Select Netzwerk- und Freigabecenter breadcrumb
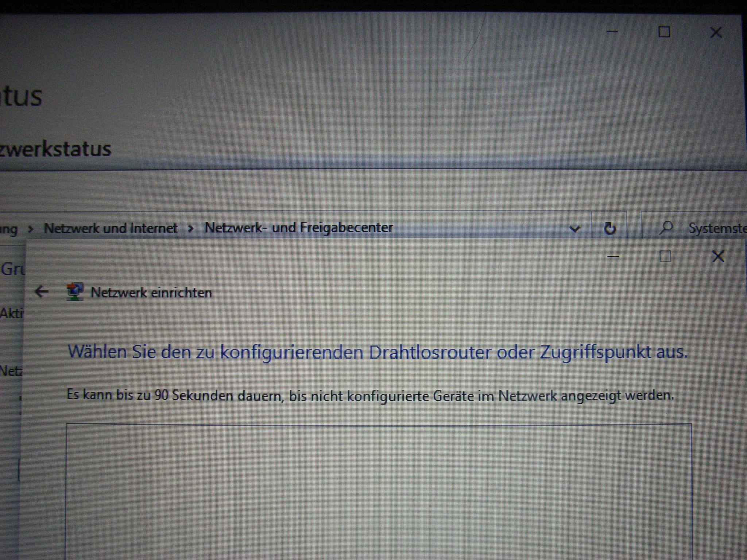Screen dimensions: 747x560 [x=298, y=228]
